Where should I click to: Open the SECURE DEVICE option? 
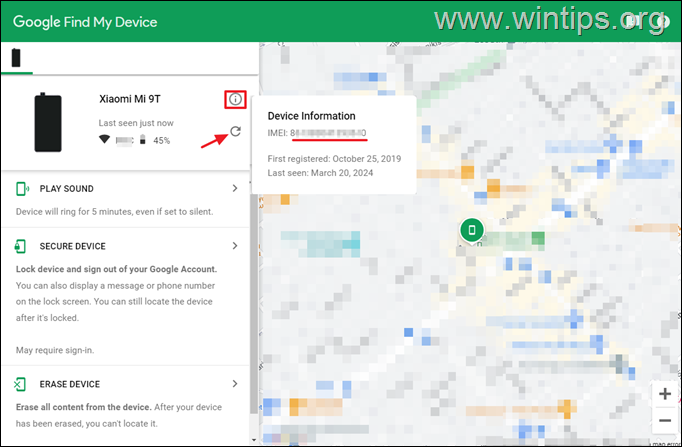coord(73,246)
